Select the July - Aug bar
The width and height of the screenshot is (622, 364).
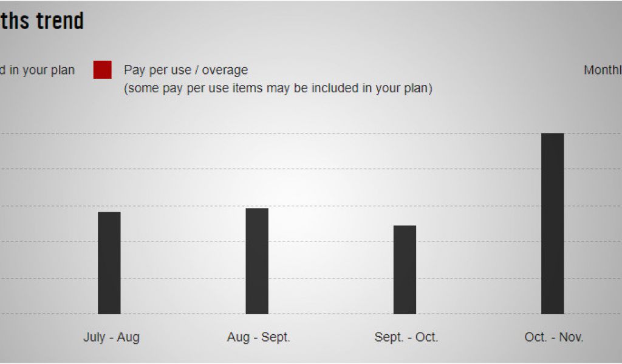109,263
